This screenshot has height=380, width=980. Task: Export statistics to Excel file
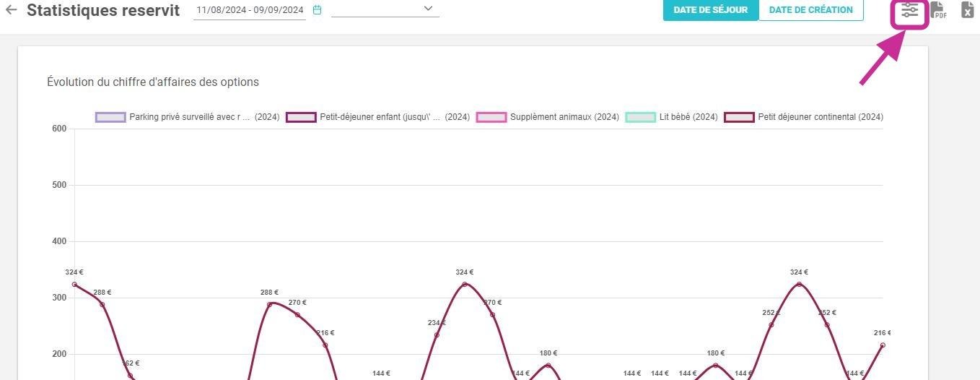tap(967, 10)
